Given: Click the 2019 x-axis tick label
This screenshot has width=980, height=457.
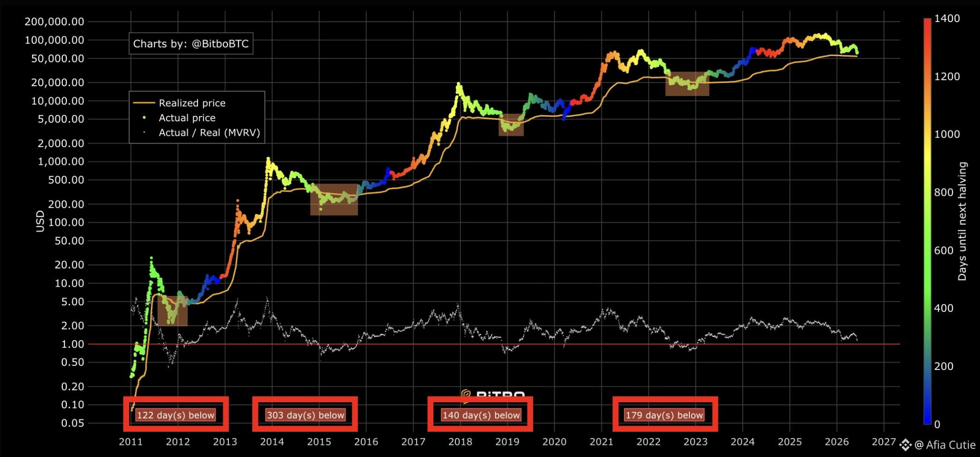Looking at the screenshot, I should click(x=507, y=442).
